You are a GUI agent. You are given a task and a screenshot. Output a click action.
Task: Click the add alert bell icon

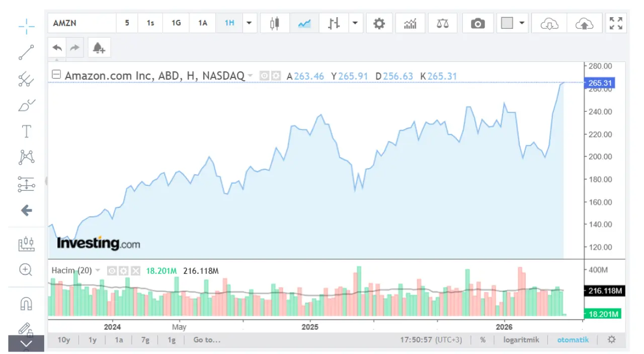point(99,48)
